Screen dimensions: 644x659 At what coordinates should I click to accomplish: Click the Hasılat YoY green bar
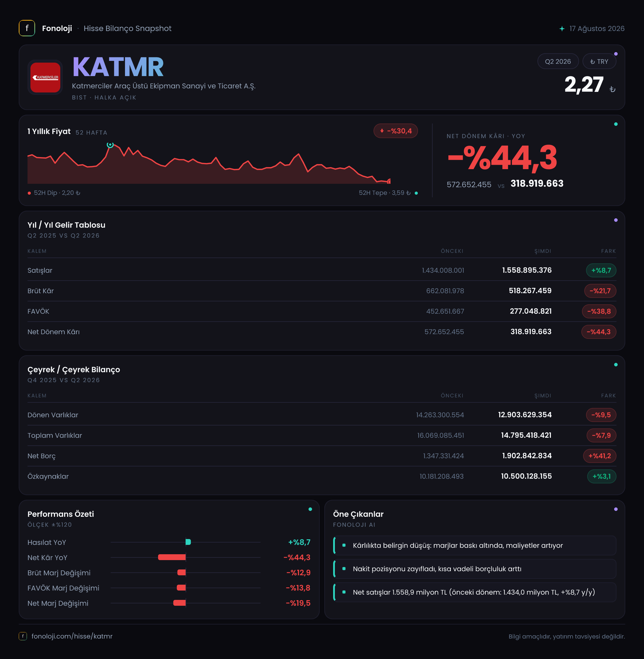188,542
